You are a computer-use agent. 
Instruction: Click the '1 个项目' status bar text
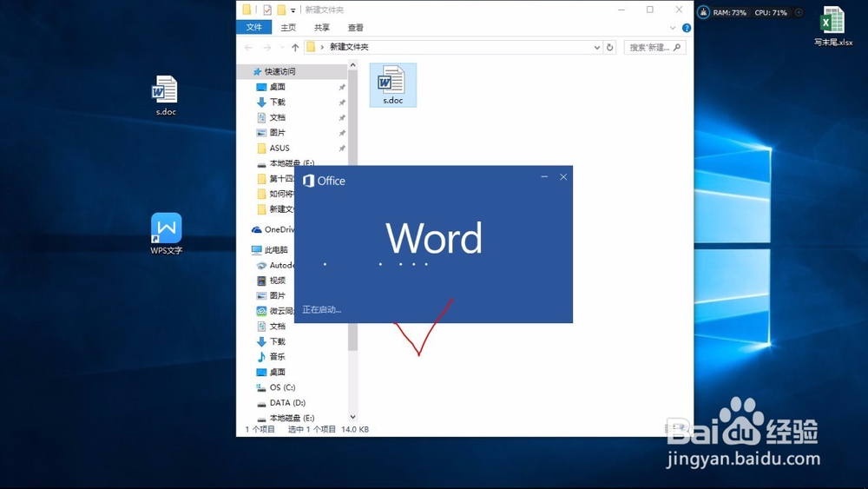coord(260,429)
